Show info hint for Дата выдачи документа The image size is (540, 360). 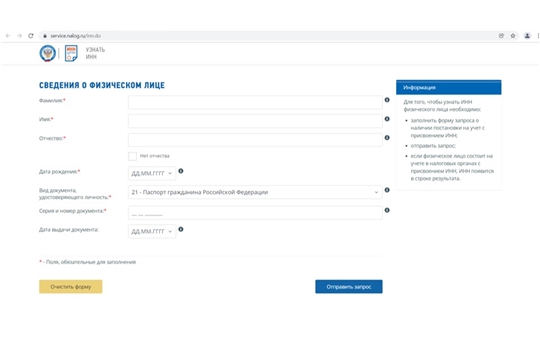point(181,229)
